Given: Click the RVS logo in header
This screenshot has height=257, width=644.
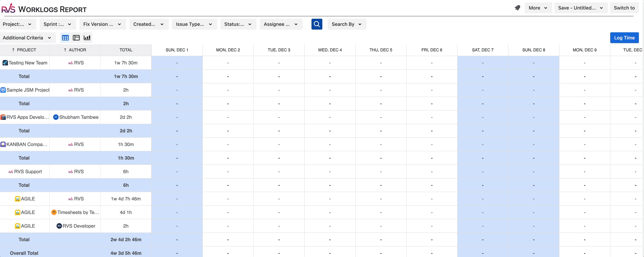Looking at the screenshot, I should [x=8, y=8].
